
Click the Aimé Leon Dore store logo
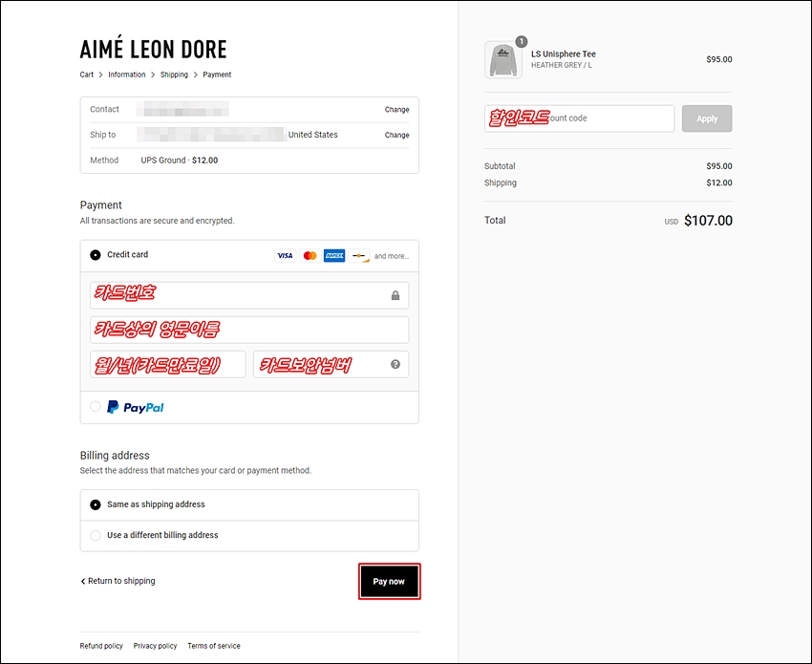(153, 48)
